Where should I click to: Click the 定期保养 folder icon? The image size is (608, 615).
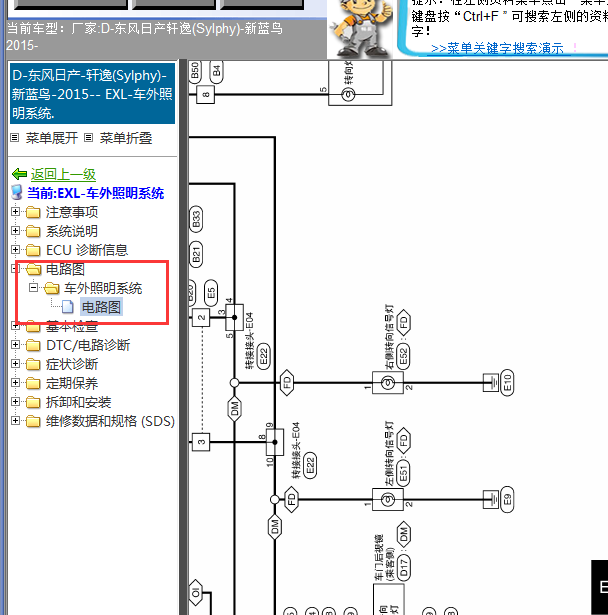click(x=33, y=383)
